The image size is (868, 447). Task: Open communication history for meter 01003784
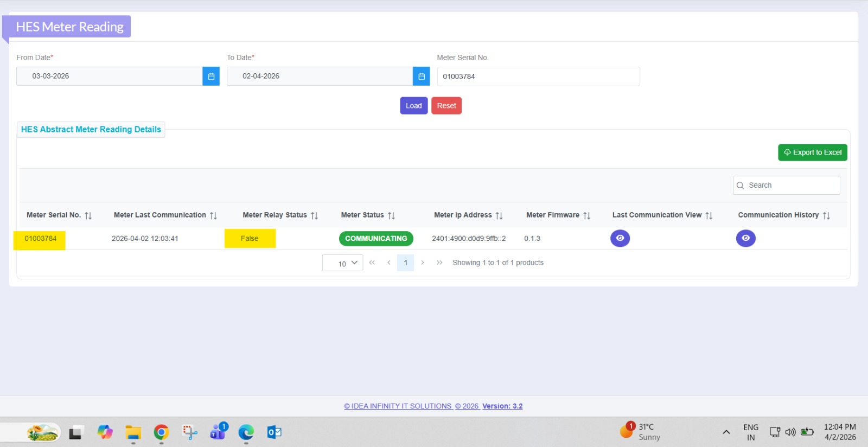click(x=746, y=238)
